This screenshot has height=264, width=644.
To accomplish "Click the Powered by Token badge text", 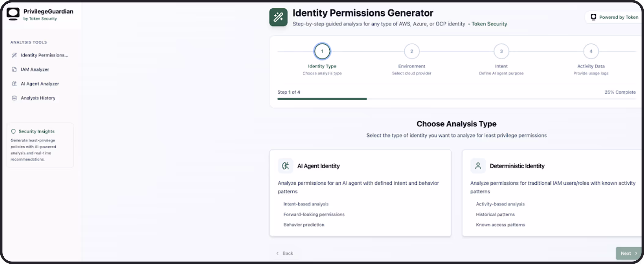I will click(x=619, y=17).
